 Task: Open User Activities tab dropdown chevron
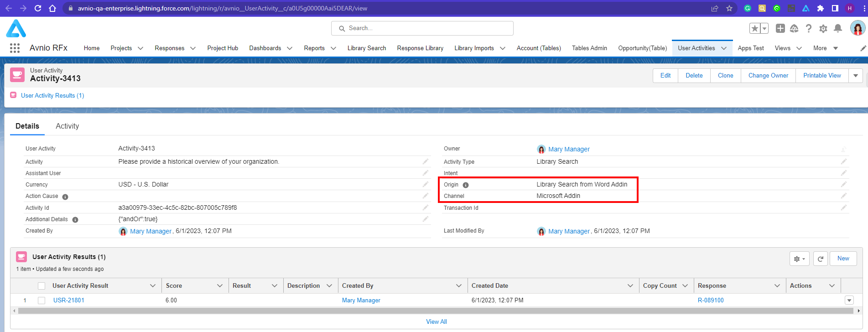tap(724, 48)
